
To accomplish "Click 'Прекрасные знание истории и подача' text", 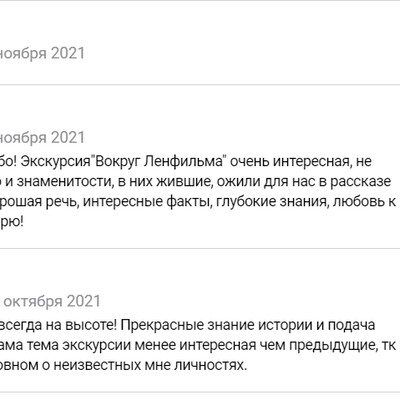I will click(247, 325).
